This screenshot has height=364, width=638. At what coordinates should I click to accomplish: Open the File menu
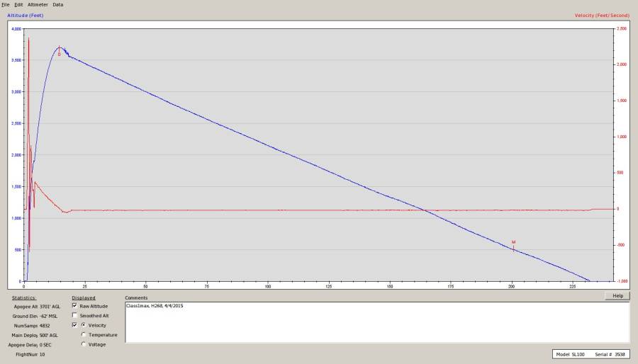[x=6, y=4]
